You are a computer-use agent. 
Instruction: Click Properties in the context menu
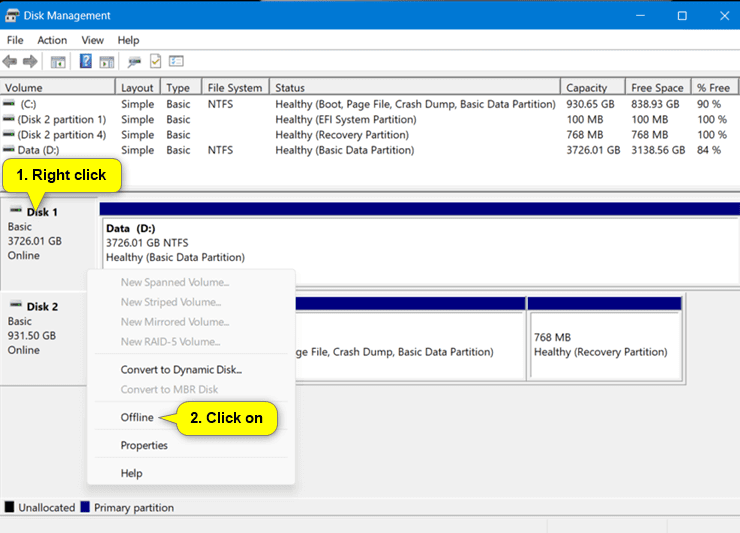[x=144, y=445]
